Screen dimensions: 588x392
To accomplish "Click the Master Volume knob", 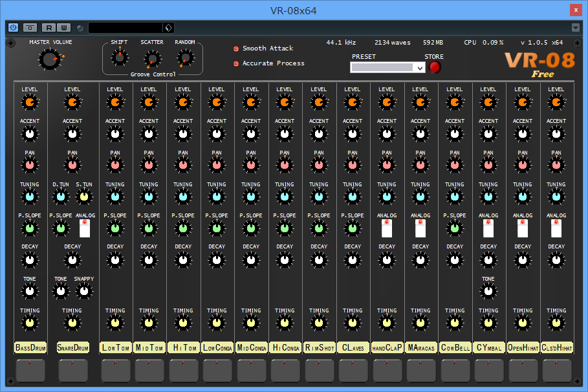I will coord(48,60).
